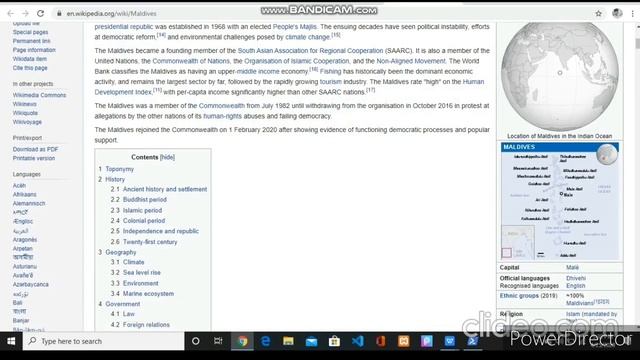Open the Ethnic groups infobox link
The height and width of the screenshot is (360, 640).
coord(519,296)
